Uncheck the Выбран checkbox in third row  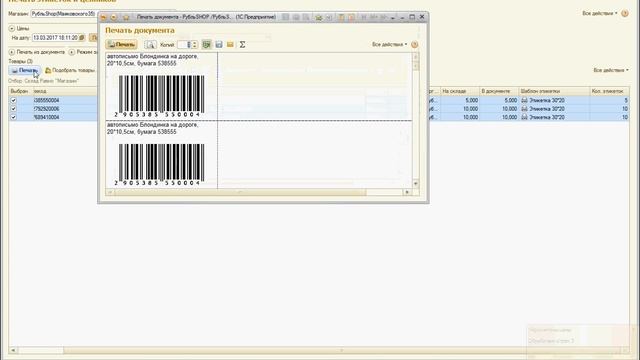tap(13, 117)
